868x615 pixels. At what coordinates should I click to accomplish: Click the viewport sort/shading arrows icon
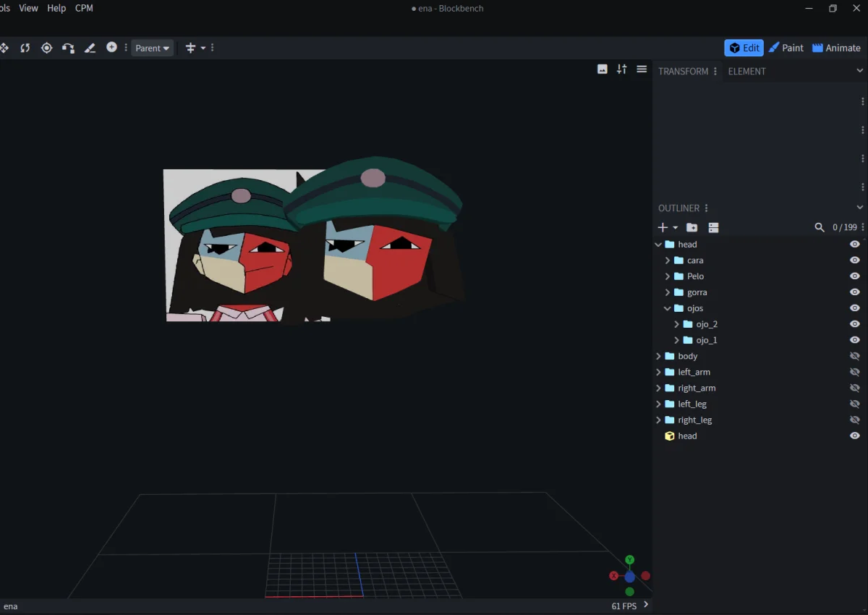pyautogui.click(x=622, y=69)
